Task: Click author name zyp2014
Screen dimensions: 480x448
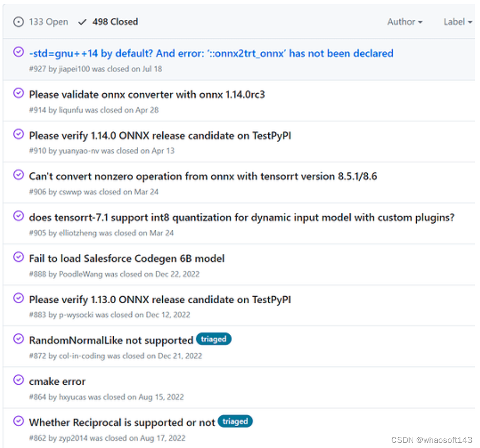Action: point(73,438)
